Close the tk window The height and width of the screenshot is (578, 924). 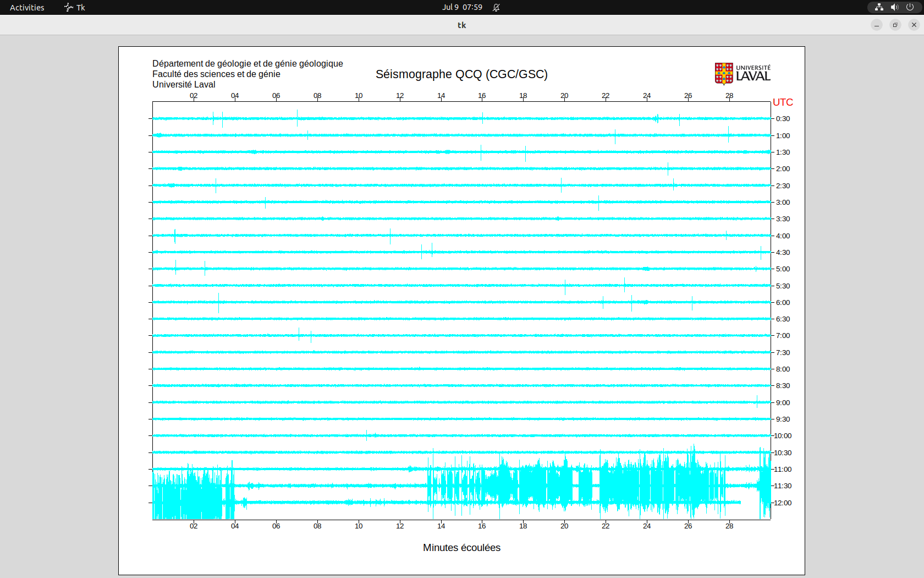(x=914, y=25)
